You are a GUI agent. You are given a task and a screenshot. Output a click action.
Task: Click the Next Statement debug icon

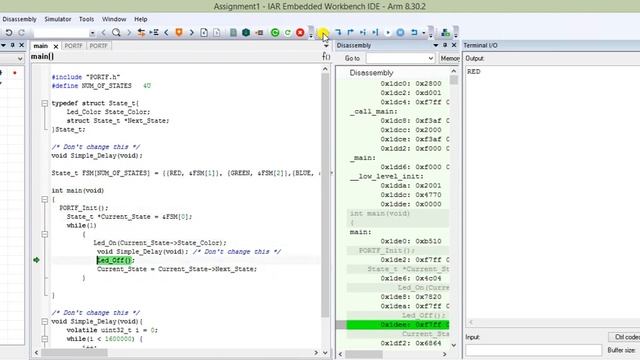pyautogui.click(x=363, y=32)
